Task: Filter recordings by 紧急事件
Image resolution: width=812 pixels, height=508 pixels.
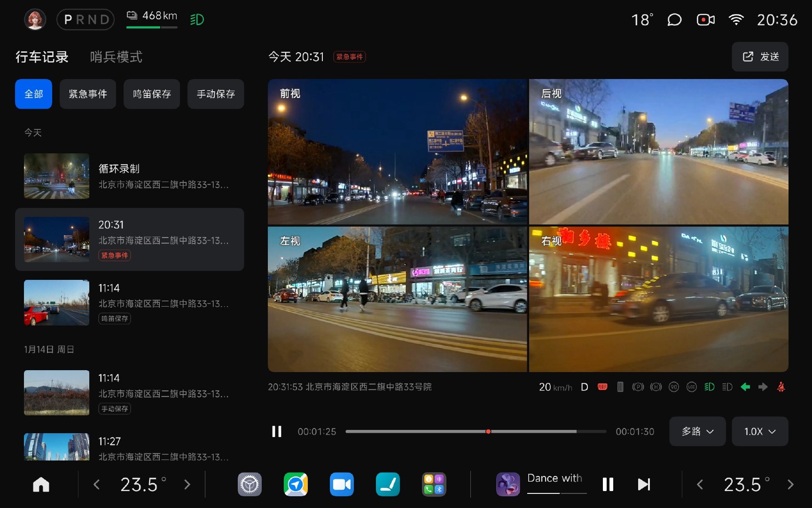Action: (88, 94)
